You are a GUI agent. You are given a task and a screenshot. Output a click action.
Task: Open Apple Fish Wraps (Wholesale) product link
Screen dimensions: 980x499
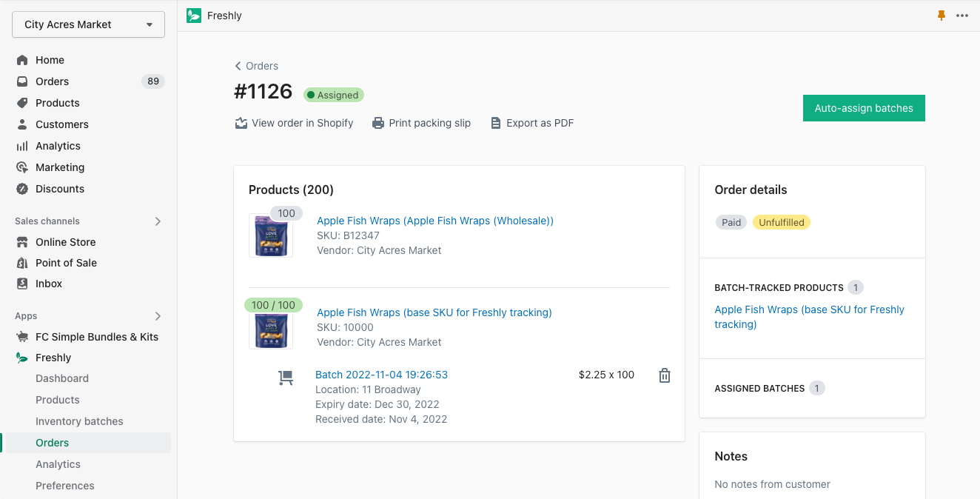pyautogui.click(x=435, y=221)
